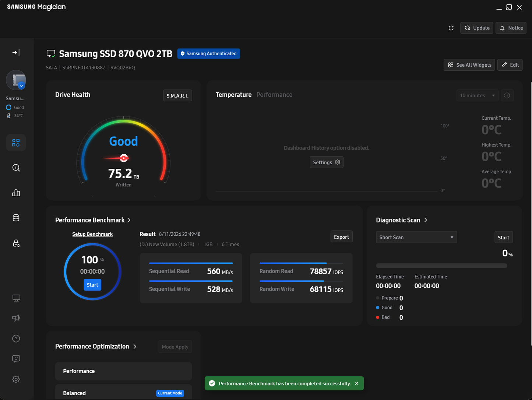532x400 pixels.
Task: Open the data management database icon
Action: [x=16, y=218]
